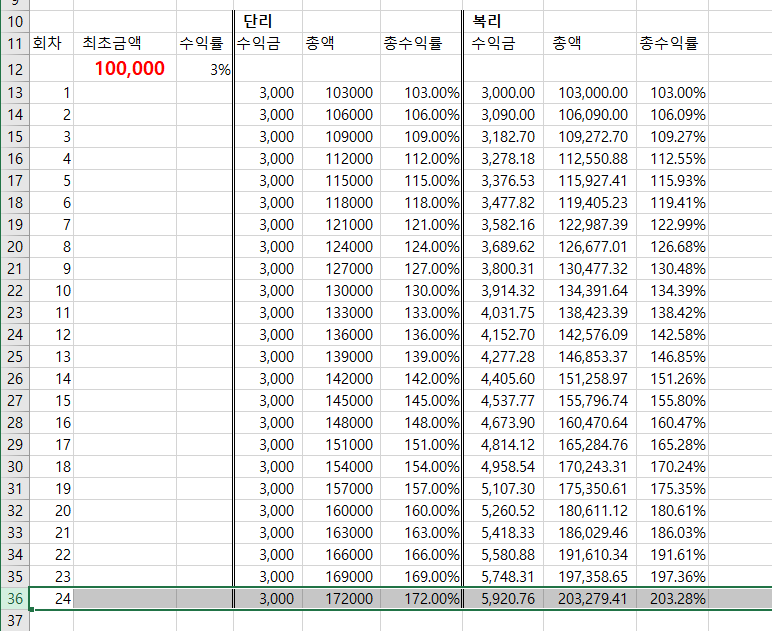This screenshot has width=772, height=631.
Task: Click the 169000 total cell
Action: click(341, 576)
